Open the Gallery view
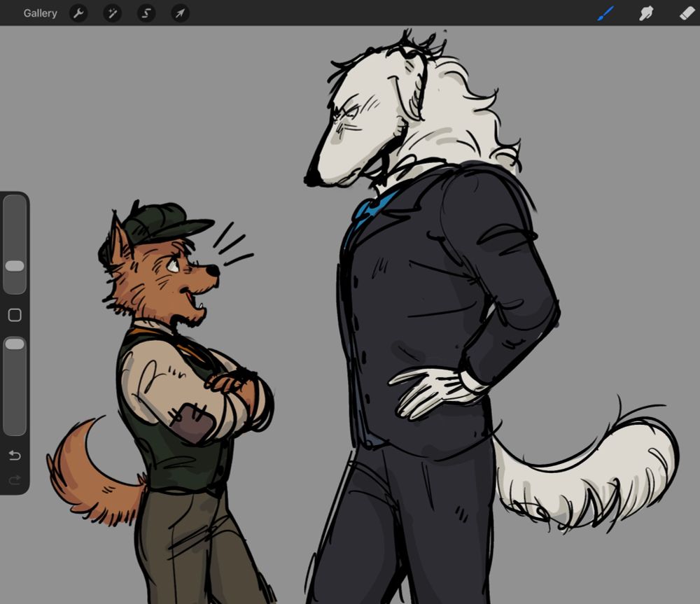Screen dimensions: 700x604 click(40, 13)
